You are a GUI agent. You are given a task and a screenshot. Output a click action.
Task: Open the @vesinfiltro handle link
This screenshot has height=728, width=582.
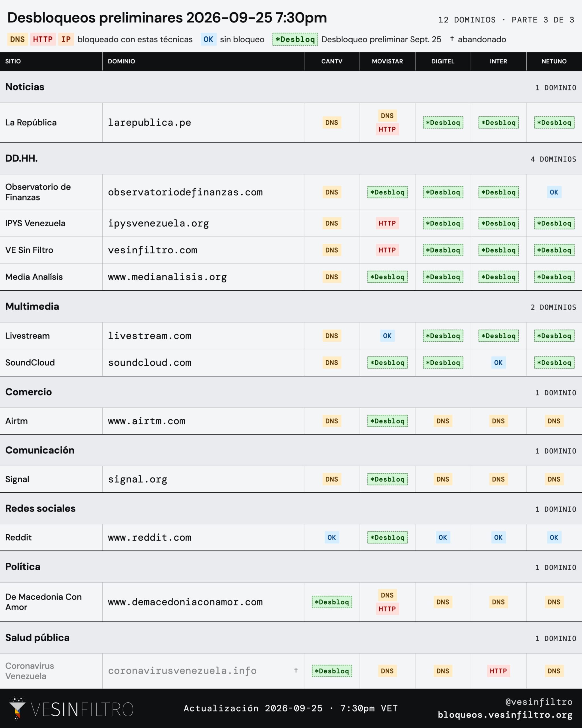(x=539, y=702)
